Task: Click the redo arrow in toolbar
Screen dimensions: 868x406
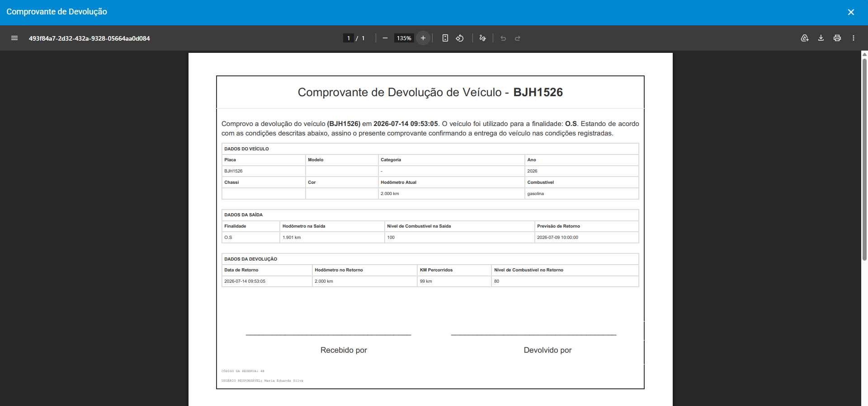Action: 518,38
